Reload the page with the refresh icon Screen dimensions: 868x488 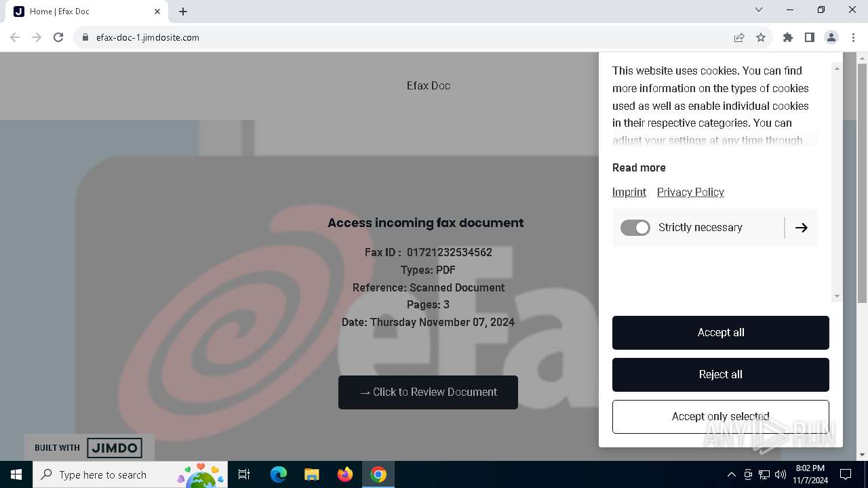(x=58, y=37)
